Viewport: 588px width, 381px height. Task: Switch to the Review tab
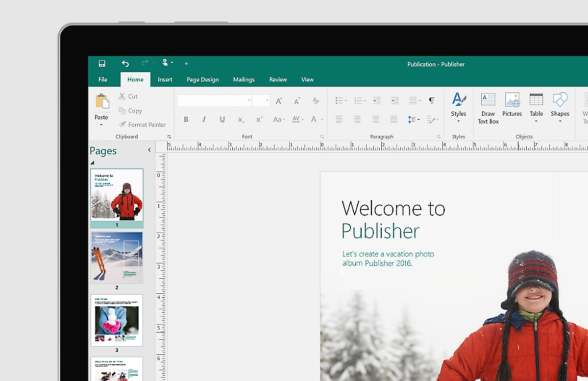tap(278, 79)
